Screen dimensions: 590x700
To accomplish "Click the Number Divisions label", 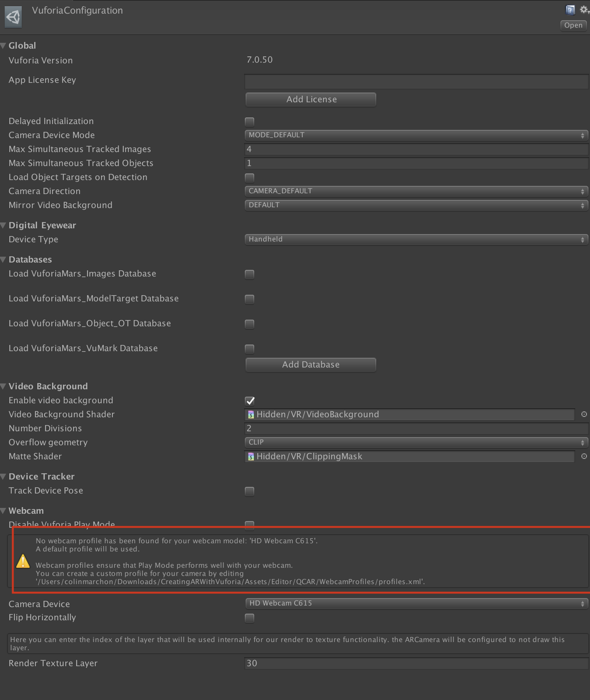I will [45, 429].
